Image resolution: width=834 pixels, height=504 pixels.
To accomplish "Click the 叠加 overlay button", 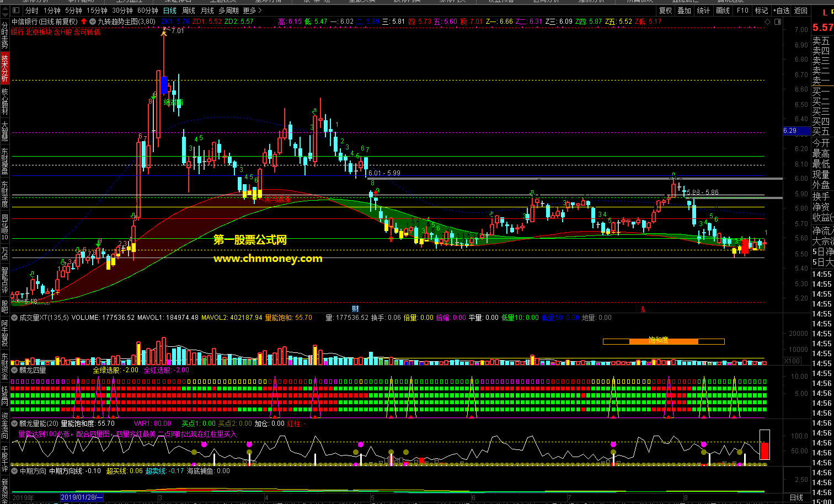I will 685,10.
